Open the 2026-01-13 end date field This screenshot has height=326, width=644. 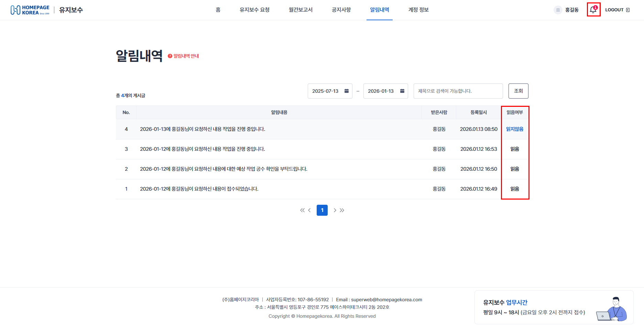[381, 91]
